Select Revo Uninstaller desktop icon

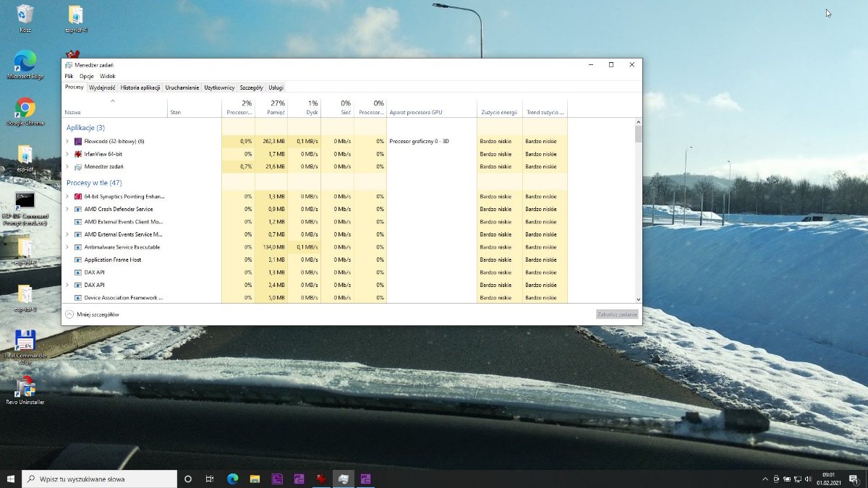(x=25, y=387)
